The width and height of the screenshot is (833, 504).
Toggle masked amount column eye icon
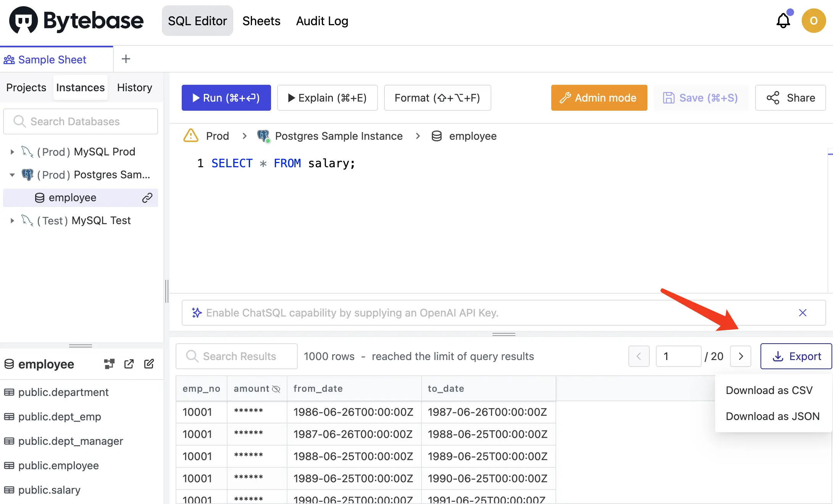pos(276,389)
